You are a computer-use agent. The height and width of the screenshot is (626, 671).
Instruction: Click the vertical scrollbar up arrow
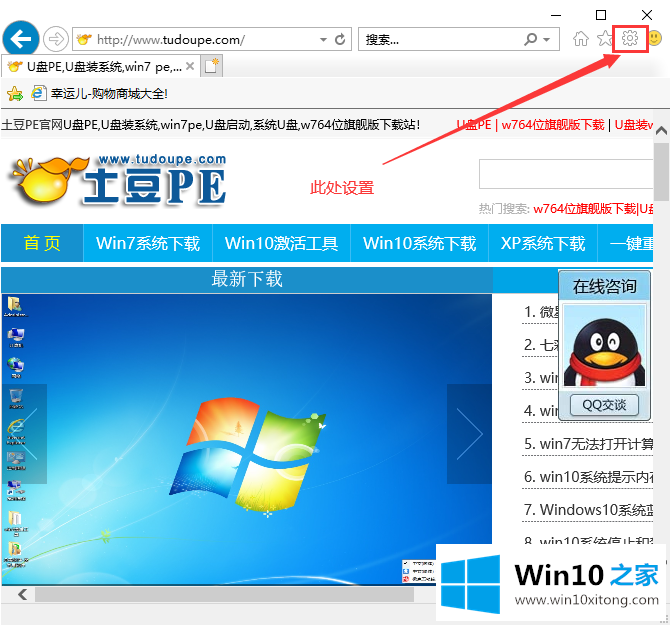click(662, 131)
